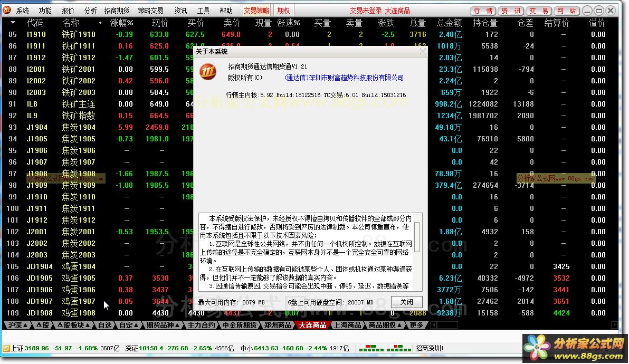The height and width of the screenshot is (364, 629).
Task: Open the column dropdown arrow beside 代码
Action: pyautogui.click(x=13, y=23)
